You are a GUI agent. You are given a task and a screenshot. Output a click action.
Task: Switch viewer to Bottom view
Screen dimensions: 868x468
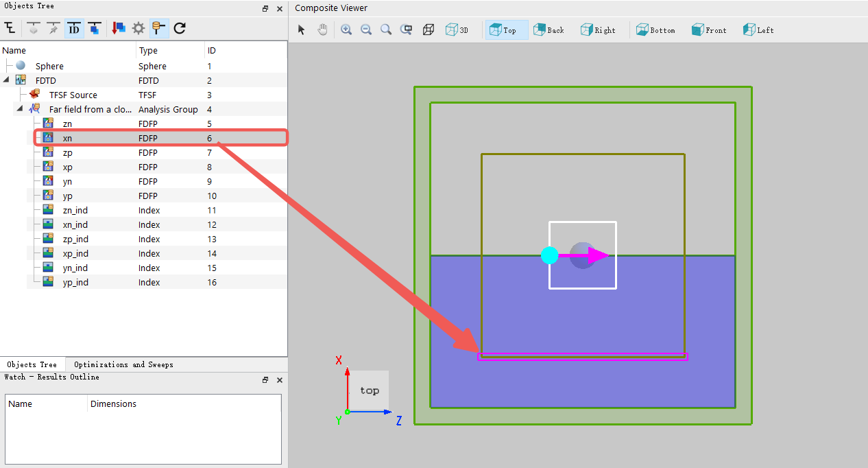655,30
